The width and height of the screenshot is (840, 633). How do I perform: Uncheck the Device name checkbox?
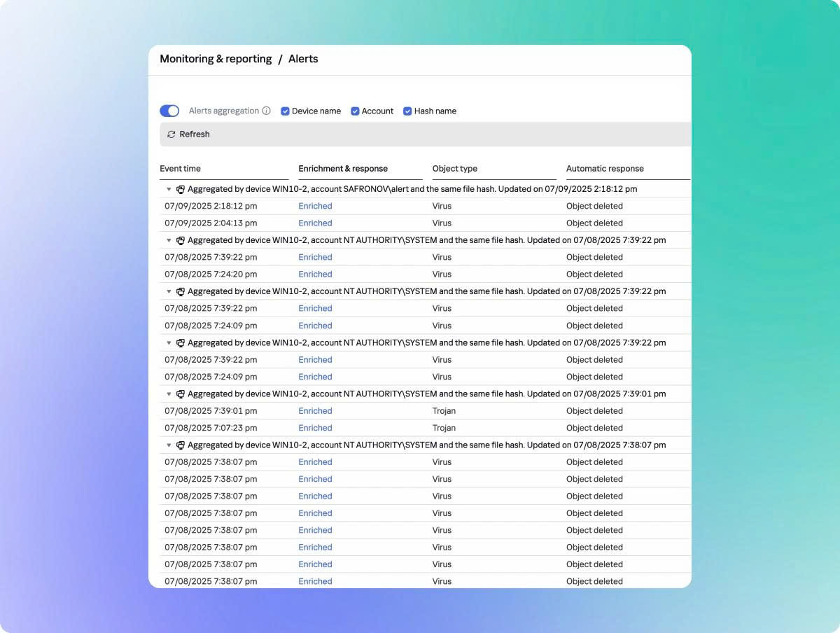285,111
